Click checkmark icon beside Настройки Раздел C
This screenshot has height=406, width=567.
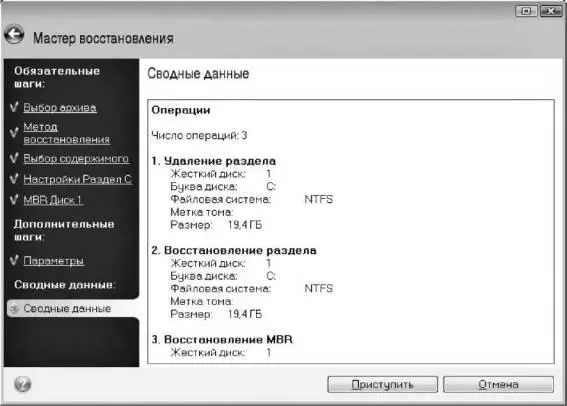tap(14, 179)
